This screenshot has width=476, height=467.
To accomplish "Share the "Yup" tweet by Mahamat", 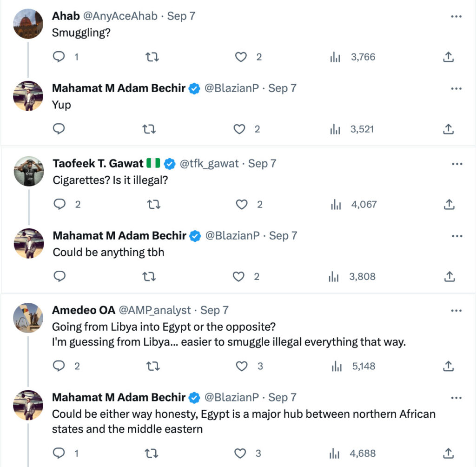I will pos(448,129).
